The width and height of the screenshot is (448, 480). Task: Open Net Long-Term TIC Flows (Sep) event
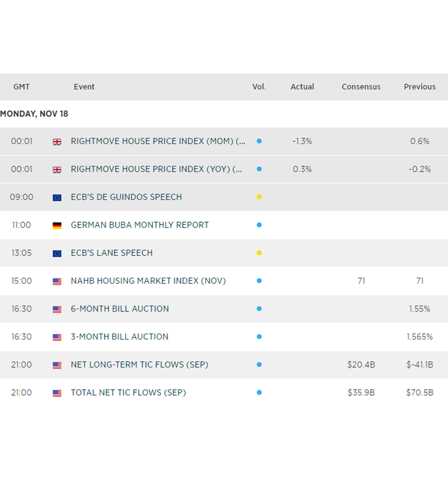pos(139,365)
